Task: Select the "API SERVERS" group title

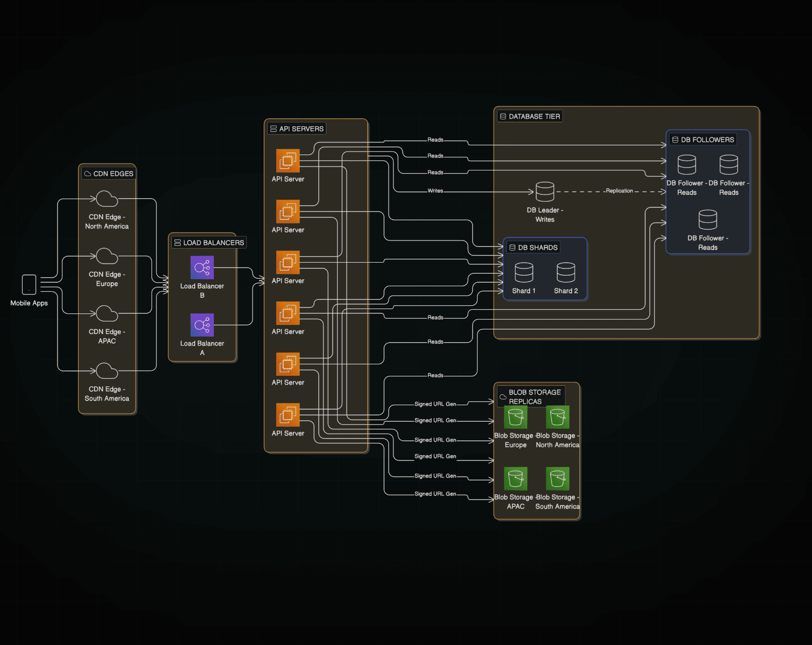Action: (301, 129)
